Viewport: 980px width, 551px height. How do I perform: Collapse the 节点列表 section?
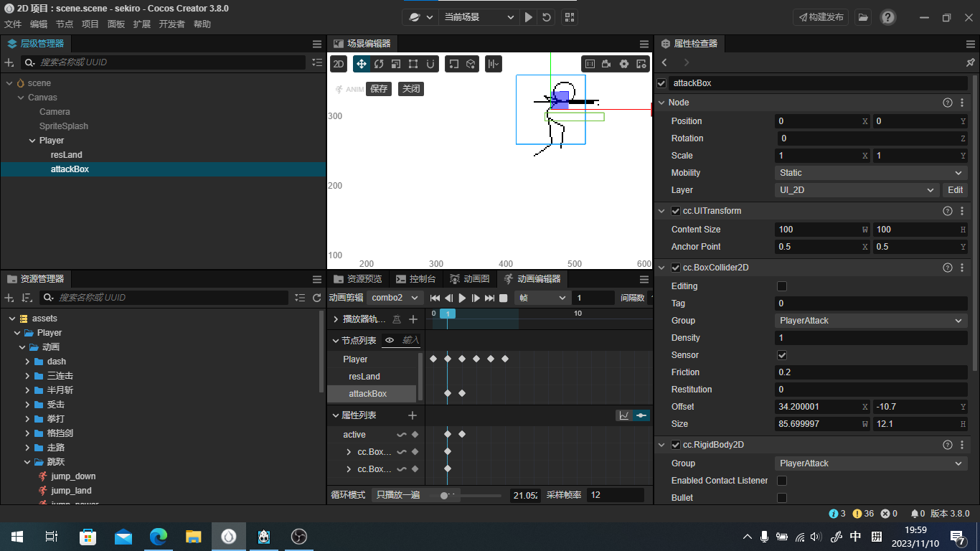click(x=335, y=340)
